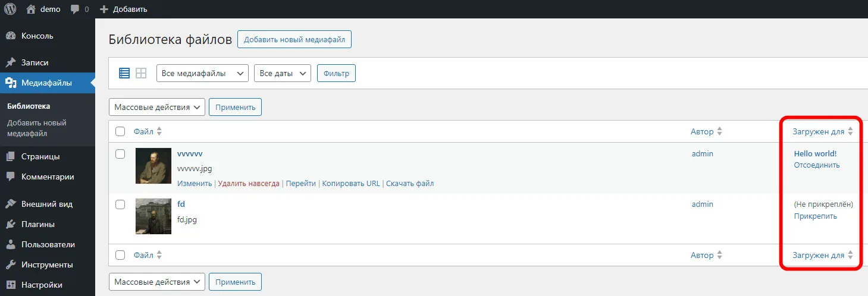Click the plus icon next to Добавить
This screenshot has width=868, height=296.
[104, 10]
